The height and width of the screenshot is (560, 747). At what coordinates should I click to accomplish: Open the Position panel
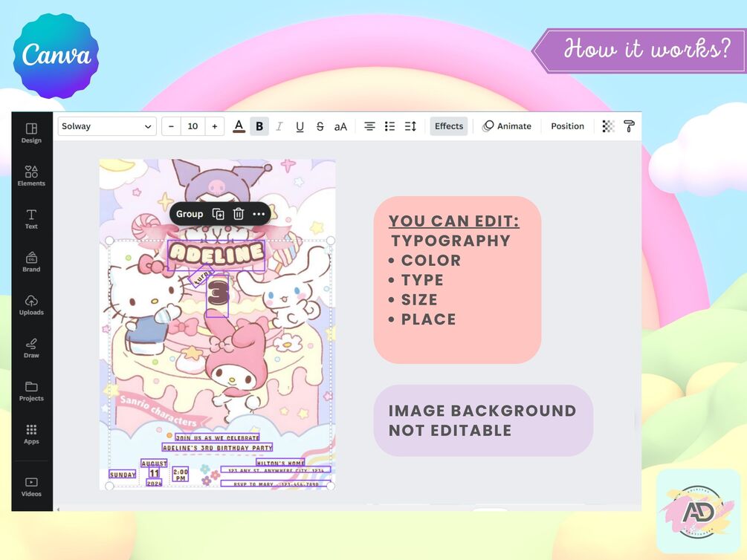click(567, 126)
